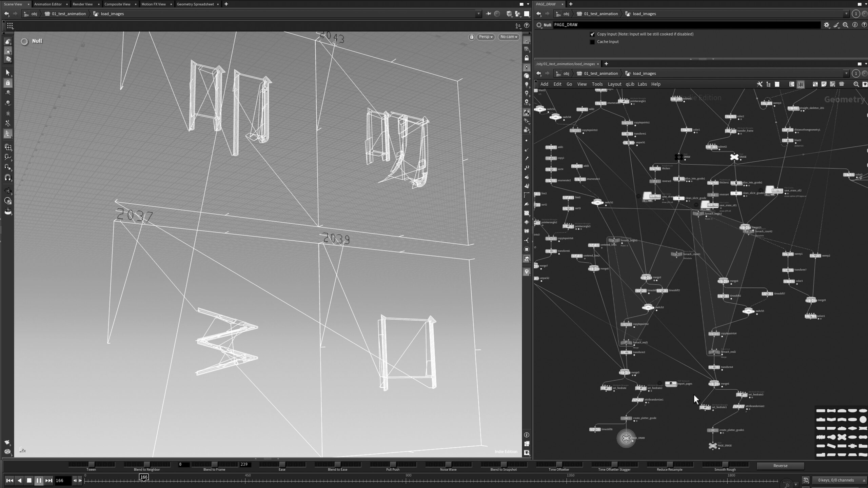The height and width of the screenshot is (488, 868).
Task: Click the viewport lock camera icon
Action: pyautogui.click(x=472, y=37)
